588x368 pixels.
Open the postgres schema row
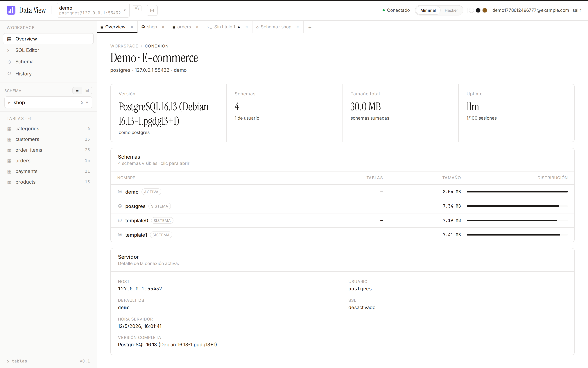coord(342,206)
